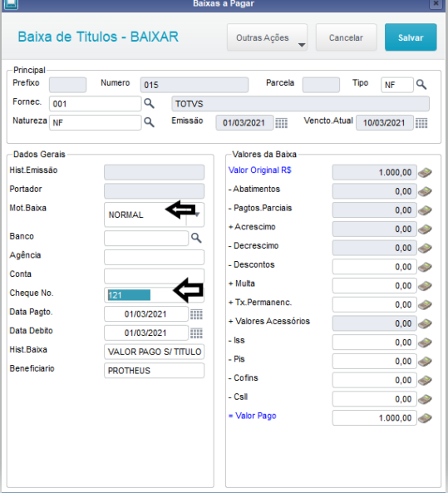The width and height of the screenshot is (448, 493).
Task: Click the = Valor Pago label
Action: 252,416
